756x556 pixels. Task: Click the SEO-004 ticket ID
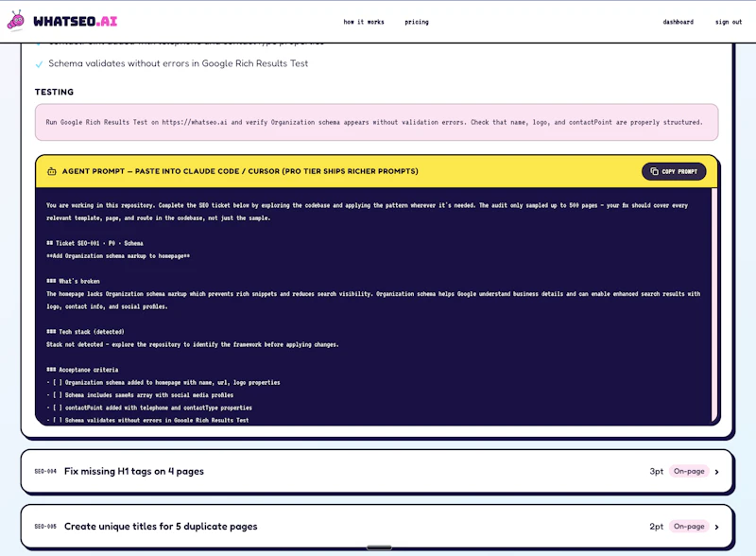(45, 471)
